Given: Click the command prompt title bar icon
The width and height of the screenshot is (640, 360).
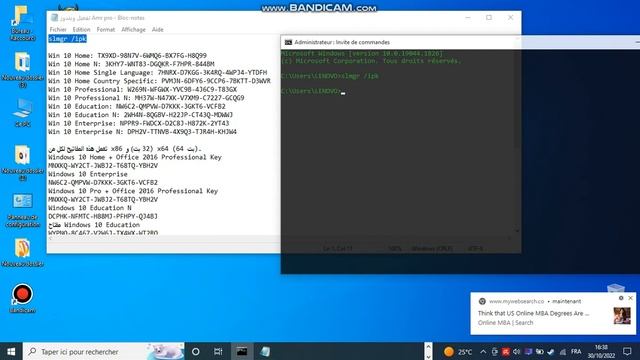Looking at the screenshot, I should coord(288,42).
